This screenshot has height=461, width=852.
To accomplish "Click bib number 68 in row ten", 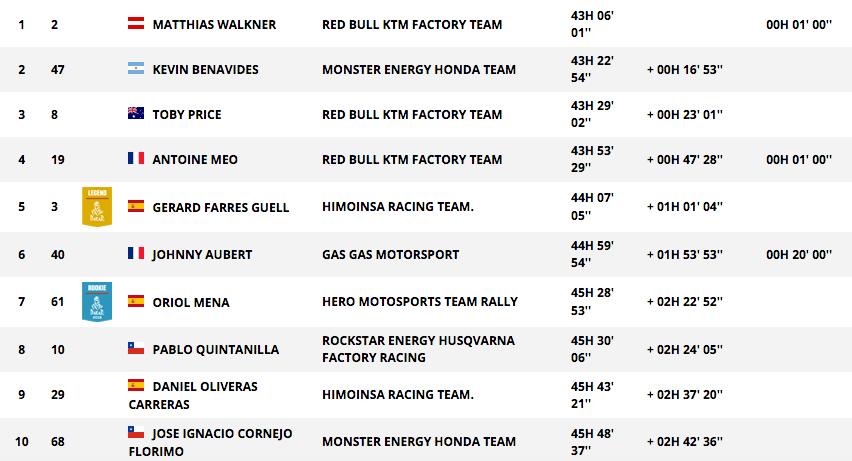I will (58, 441).
